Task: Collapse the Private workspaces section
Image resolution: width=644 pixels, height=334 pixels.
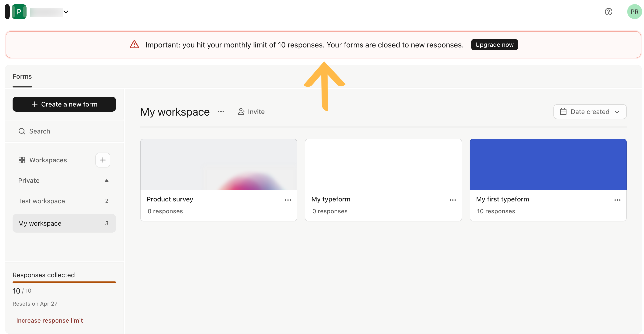Action: click(106, 181)
